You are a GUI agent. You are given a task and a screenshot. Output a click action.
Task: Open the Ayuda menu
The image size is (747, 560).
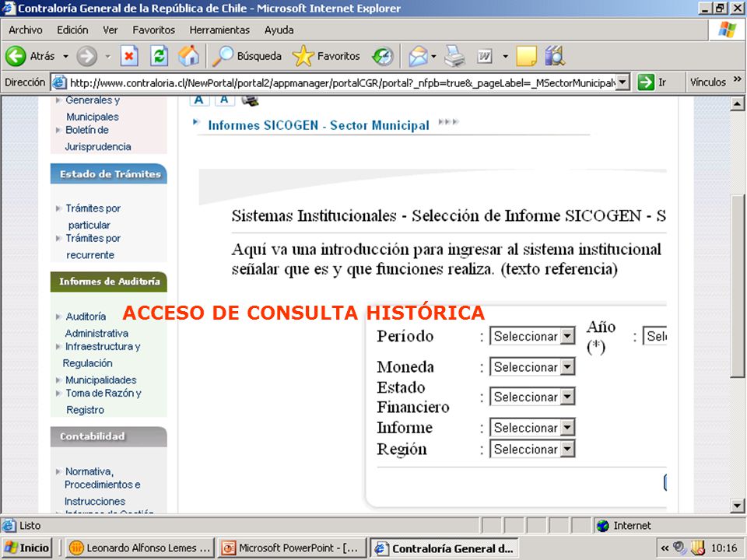point(279,30)
